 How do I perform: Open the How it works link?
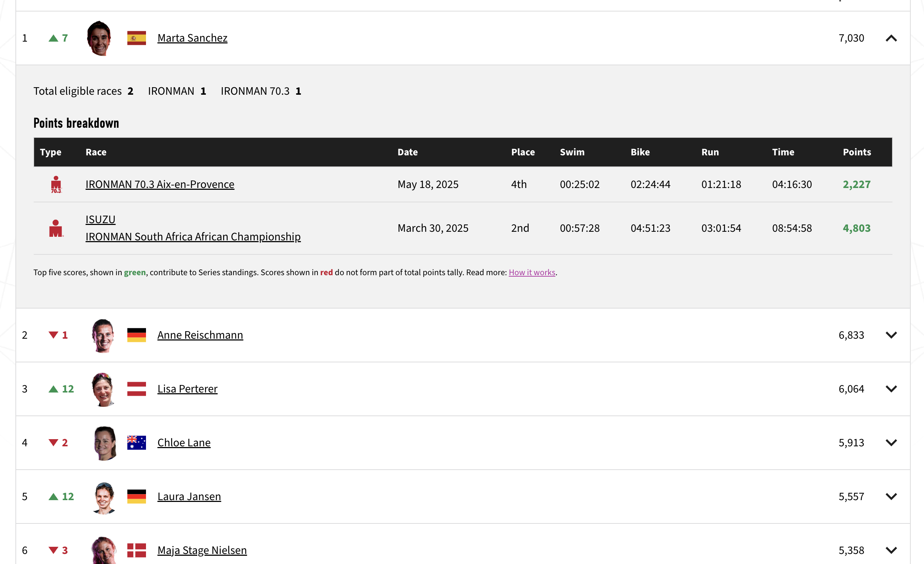(532, 273)
